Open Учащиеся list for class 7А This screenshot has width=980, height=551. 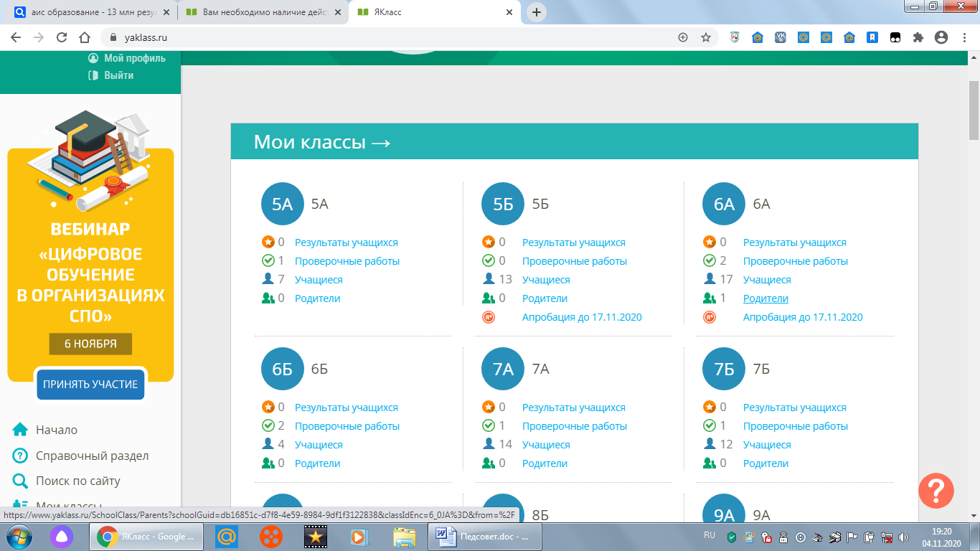pos(546,445)
